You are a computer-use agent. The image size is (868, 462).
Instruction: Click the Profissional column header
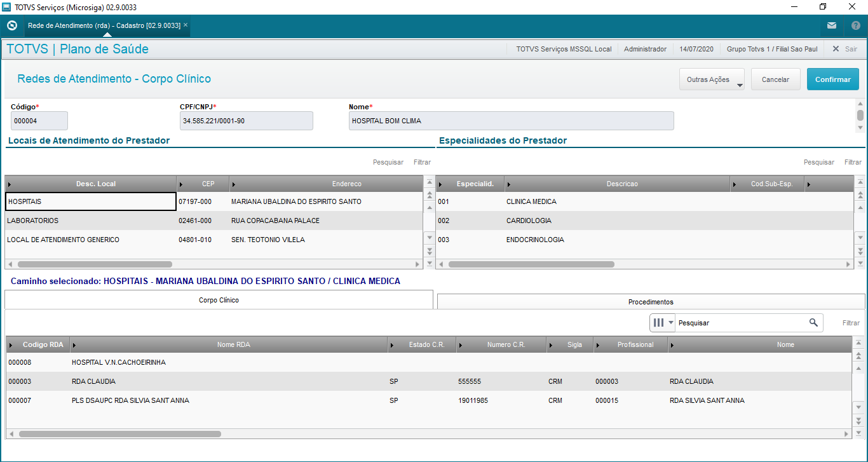[630, 344]
